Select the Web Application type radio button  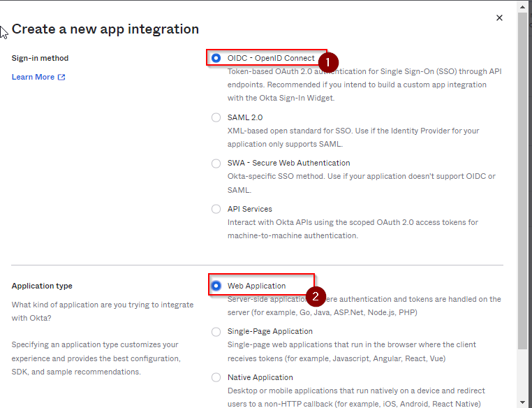coord(216,286)
